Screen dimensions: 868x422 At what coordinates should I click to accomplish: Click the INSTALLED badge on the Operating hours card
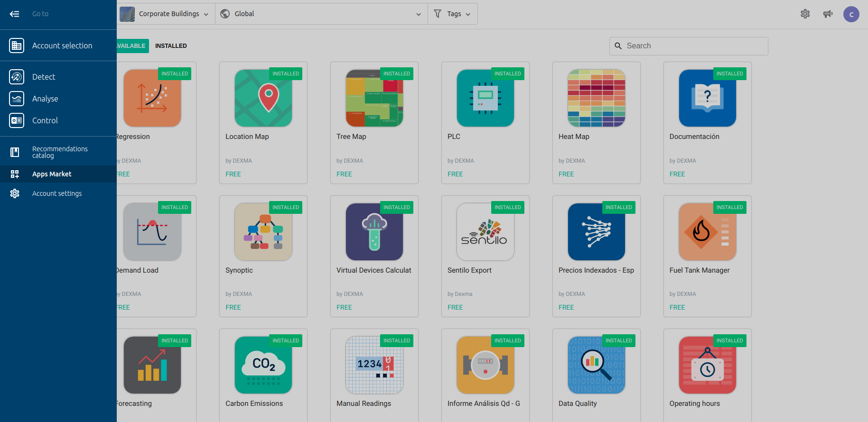(x=730, y=340)
